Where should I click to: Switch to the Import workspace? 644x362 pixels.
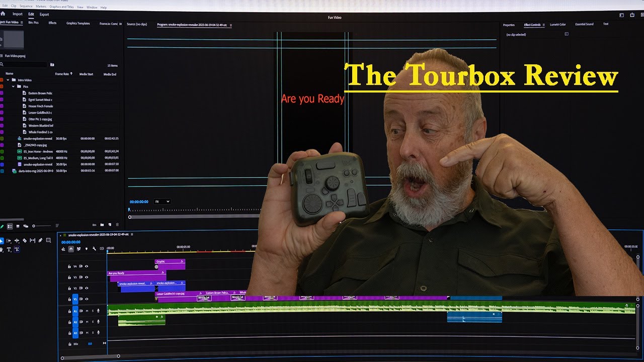coord(18,14)
